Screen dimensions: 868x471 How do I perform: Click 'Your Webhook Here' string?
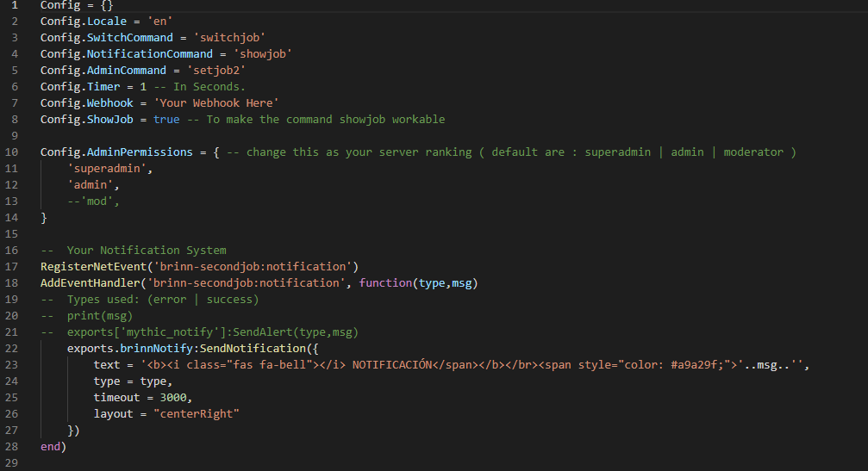tap(216, 102)
